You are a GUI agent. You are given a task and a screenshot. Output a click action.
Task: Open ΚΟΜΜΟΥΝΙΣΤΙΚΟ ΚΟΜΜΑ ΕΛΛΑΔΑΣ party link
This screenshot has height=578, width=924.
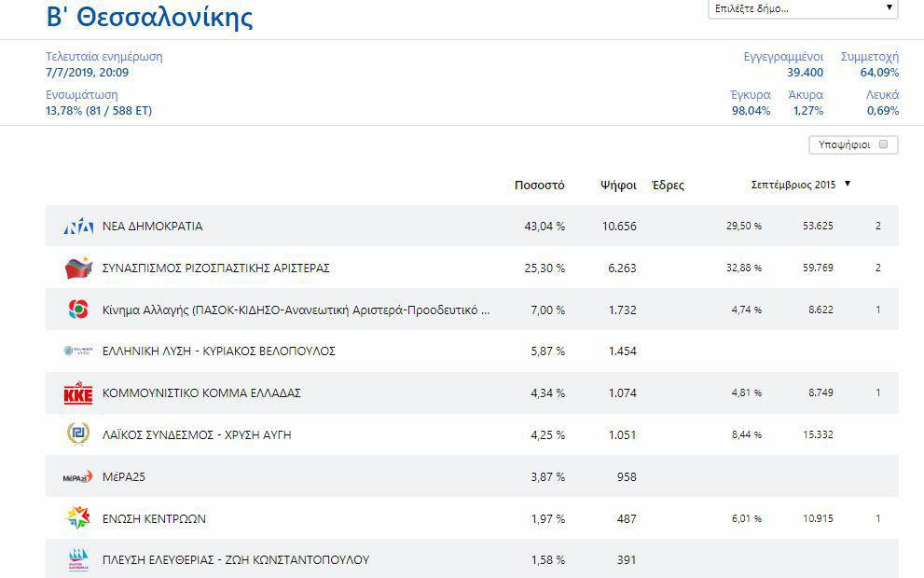coord(201,393)
